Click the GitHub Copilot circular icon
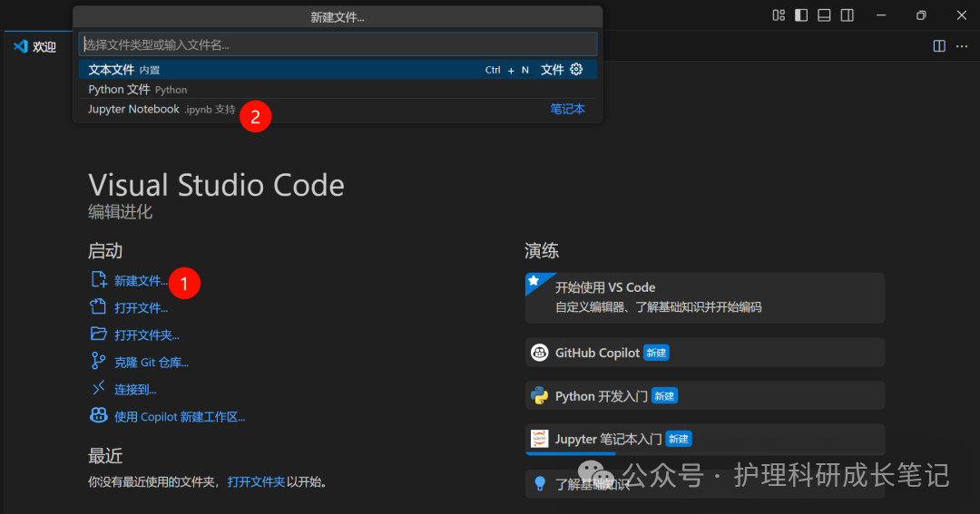The height and width of the screenshot is (514, 980). [539, 353]
